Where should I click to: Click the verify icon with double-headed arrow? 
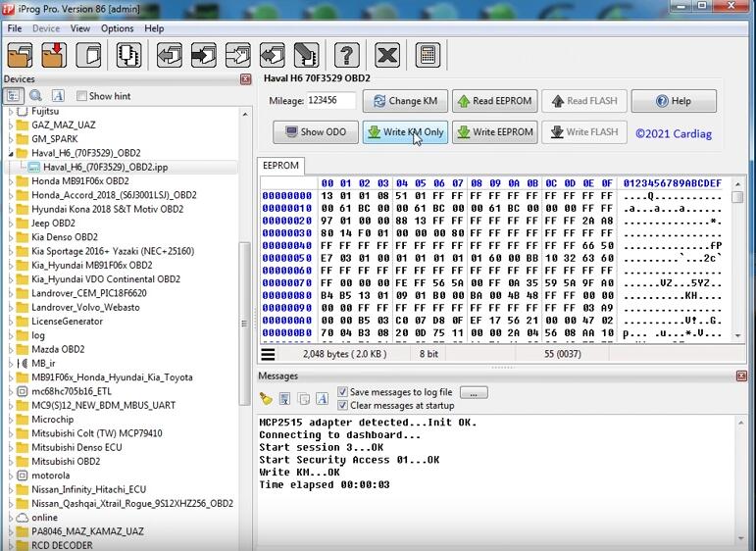pyautogui.click(x=273, y=55)
